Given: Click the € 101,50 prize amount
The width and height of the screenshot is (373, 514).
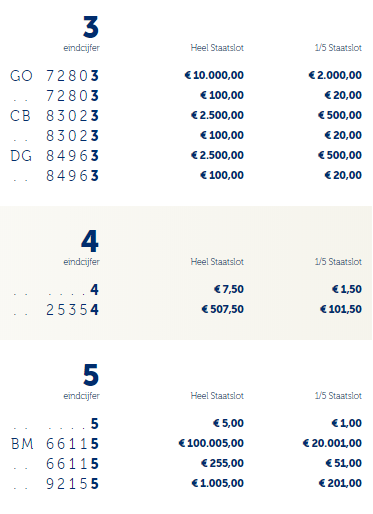Looking at the screenshot, I should (341, 309).
